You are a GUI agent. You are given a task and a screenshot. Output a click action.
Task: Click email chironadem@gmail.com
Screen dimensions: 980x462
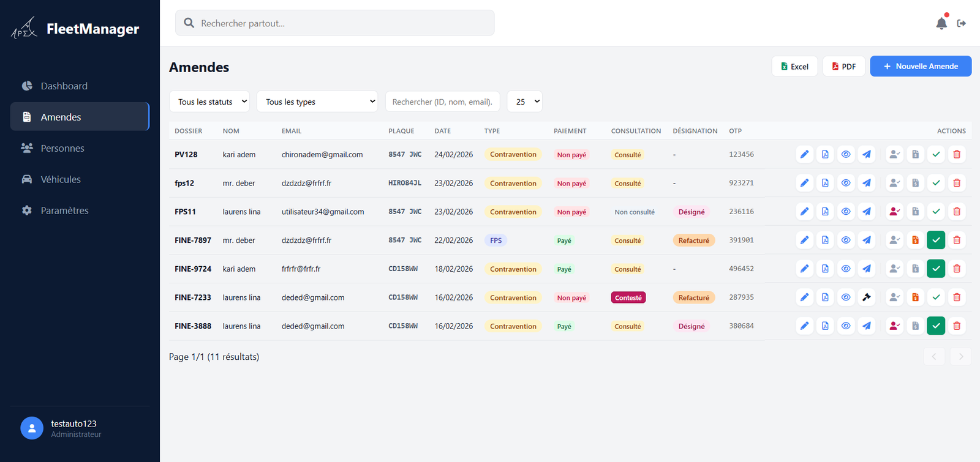[x=322, y=154]
